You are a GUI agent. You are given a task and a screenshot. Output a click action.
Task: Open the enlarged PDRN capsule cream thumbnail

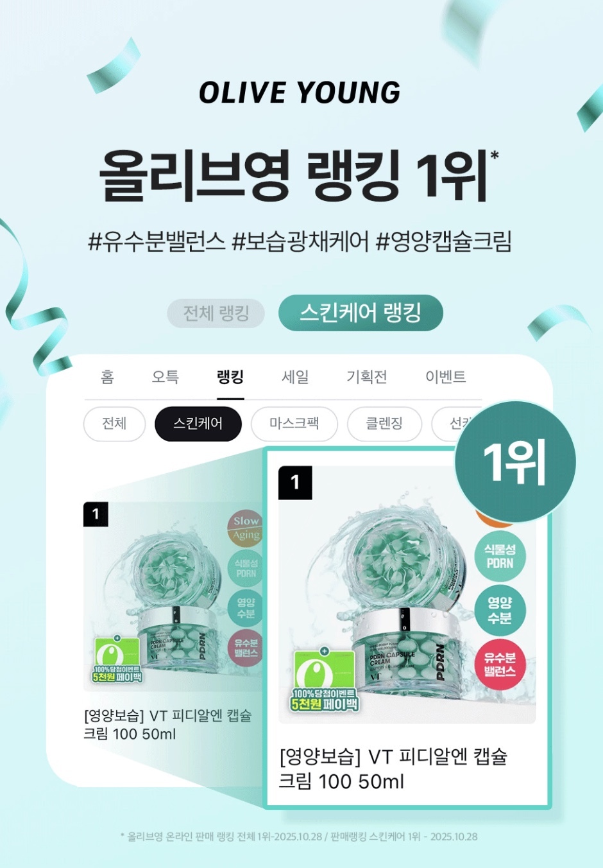pos(407,595)
